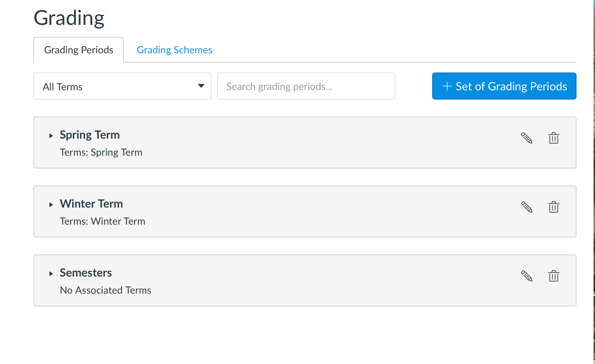Create a new Set of Grading Periods
Image resolution: width=595 pixels, height=364 pixels.
[x=504, y=86]
